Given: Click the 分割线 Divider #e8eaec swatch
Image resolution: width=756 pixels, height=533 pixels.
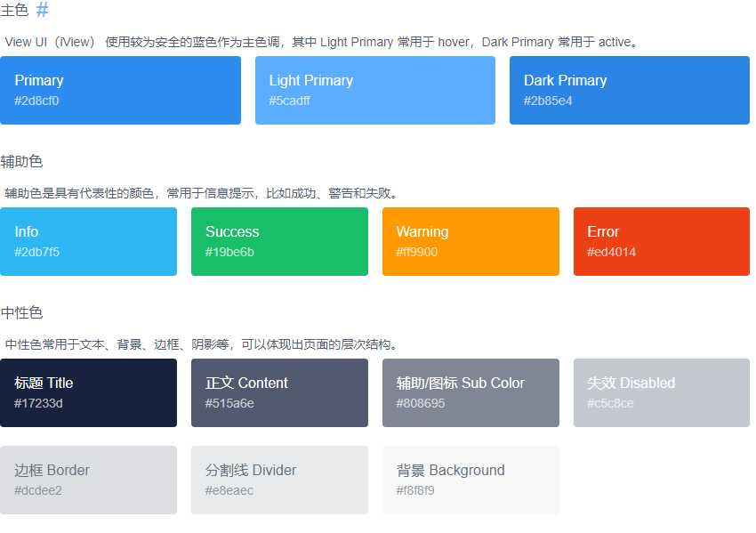Looking at the screenshot, I should (x=279, y=480).
